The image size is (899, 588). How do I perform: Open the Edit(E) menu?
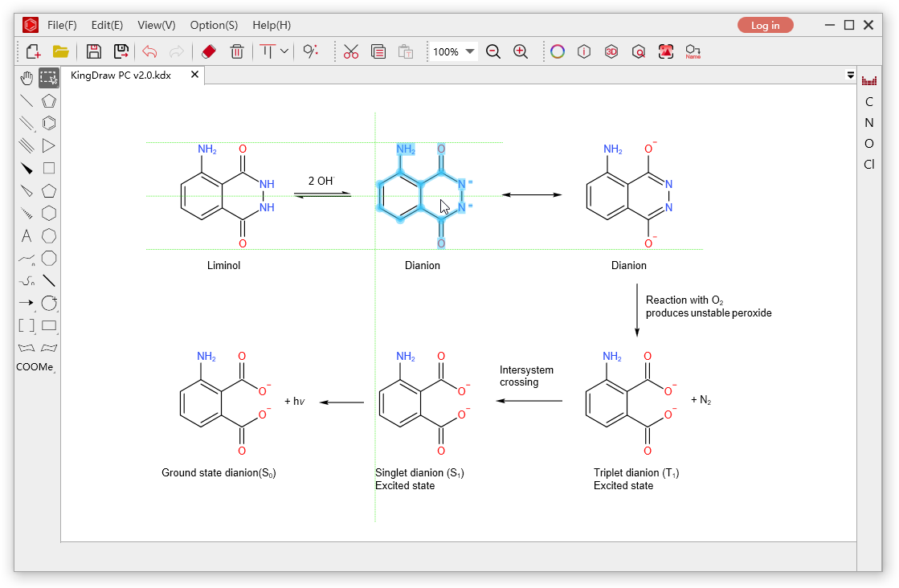[107, 25]
